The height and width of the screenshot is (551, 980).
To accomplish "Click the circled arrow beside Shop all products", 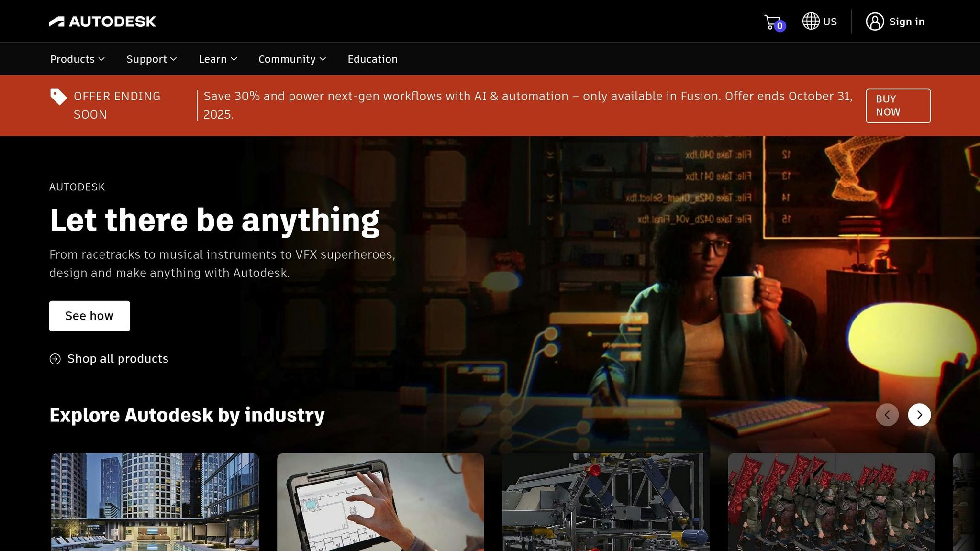I will tap(55, 359).
